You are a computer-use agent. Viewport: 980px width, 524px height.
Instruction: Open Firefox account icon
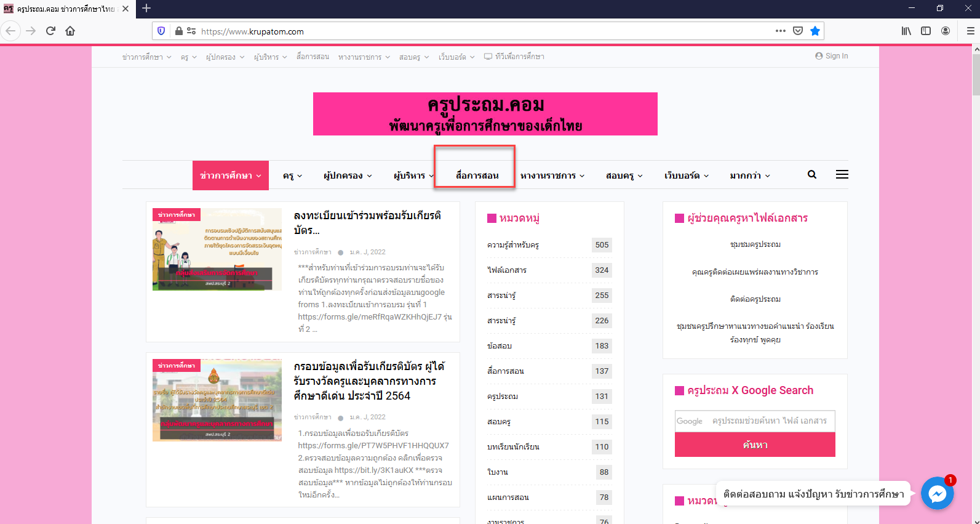946,31
